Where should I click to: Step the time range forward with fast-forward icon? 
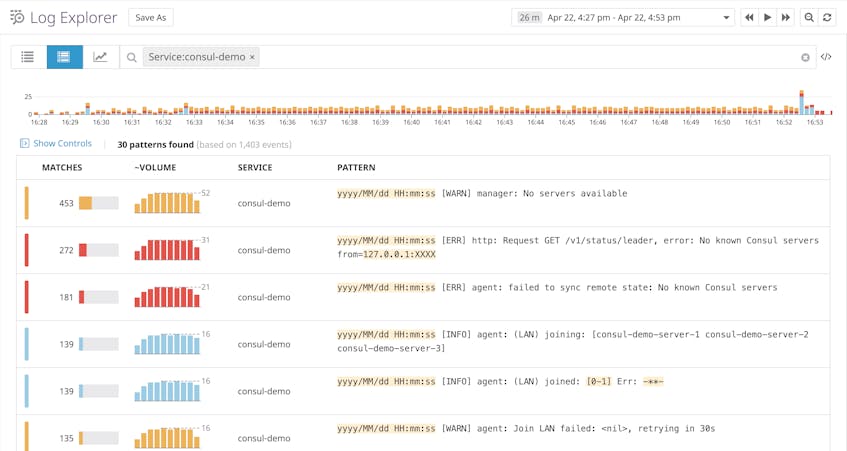[786, 17]
